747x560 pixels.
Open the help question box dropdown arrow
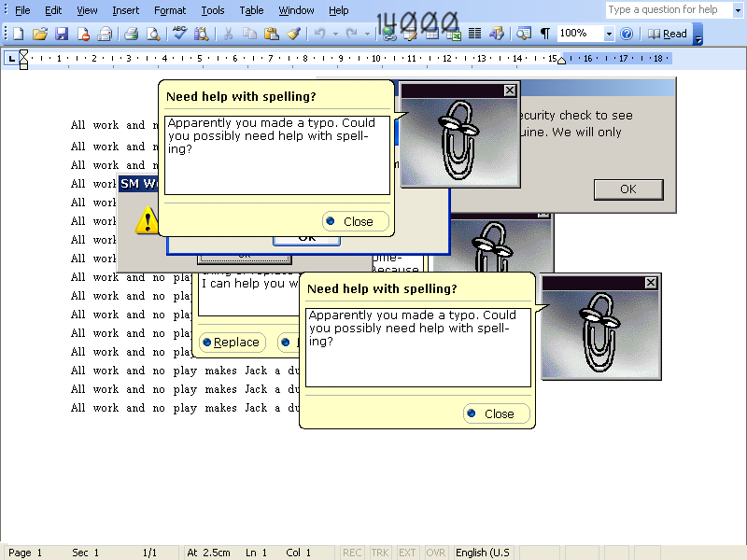(738, 10)
